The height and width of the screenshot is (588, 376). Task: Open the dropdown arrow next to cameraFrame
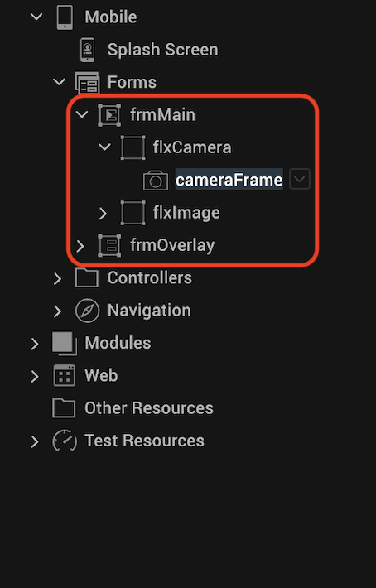300,179
